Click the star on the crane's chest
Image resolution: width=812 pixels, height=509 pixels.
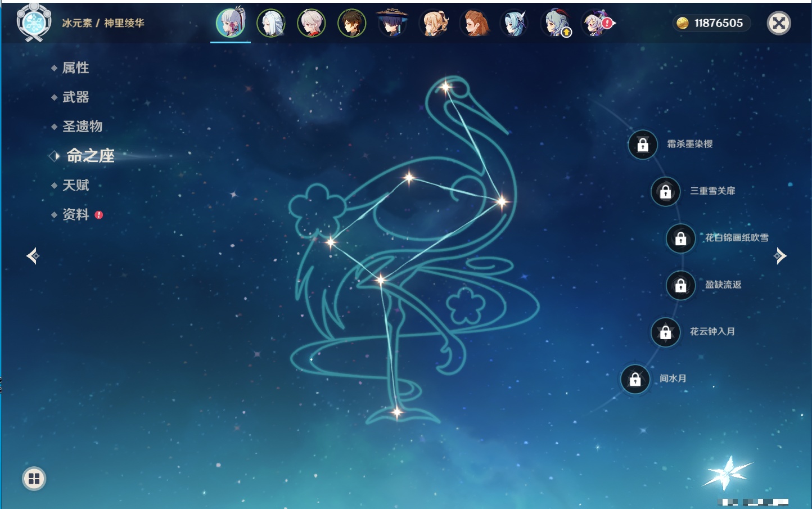tap(502, 201)
